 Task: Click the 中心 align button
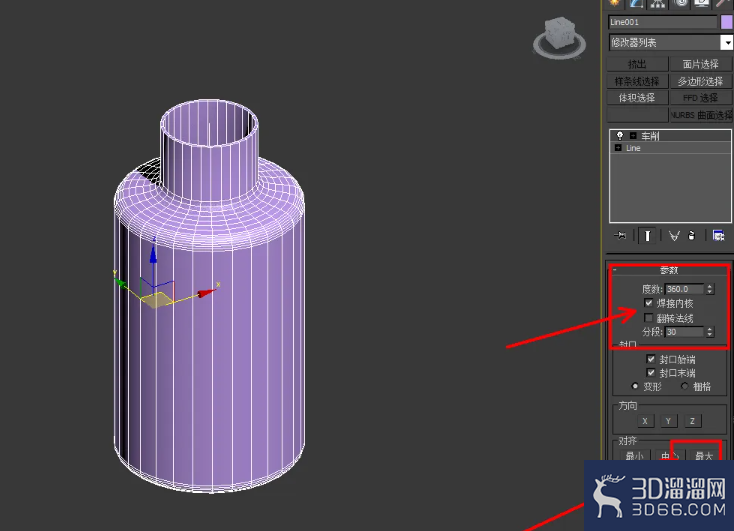point(669,455)
